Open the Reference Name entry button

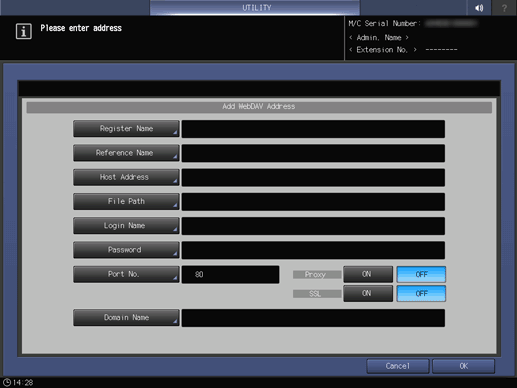(126, 153)
